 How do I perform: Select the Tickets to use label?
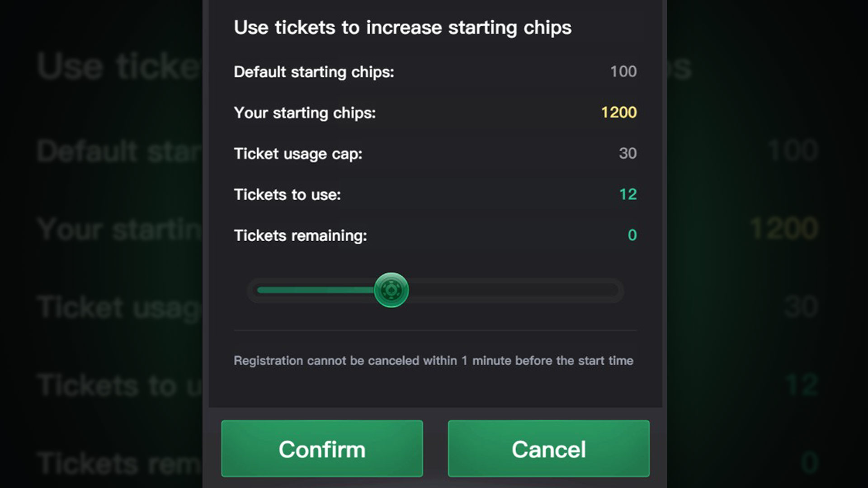(287, 194)
